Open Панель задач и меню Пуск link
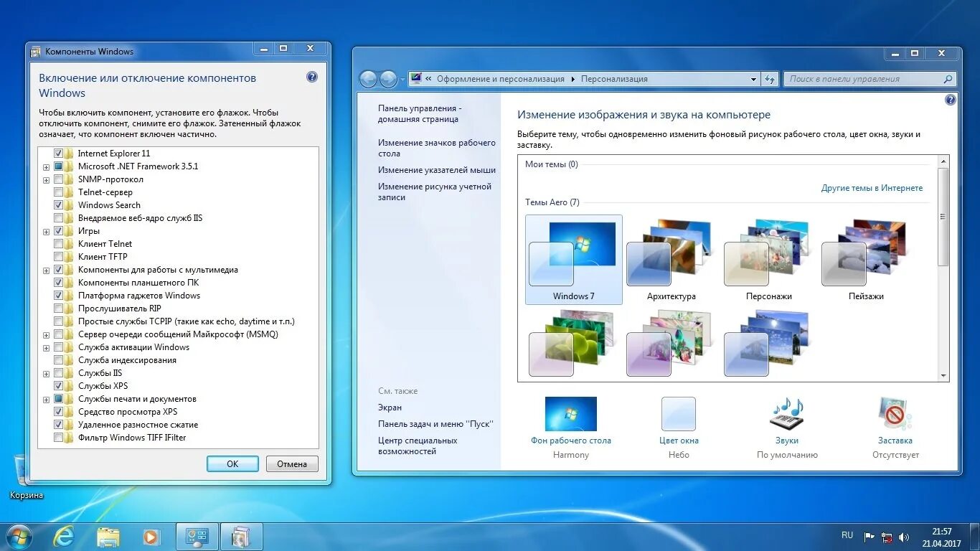980x551 pixels. 435,424
